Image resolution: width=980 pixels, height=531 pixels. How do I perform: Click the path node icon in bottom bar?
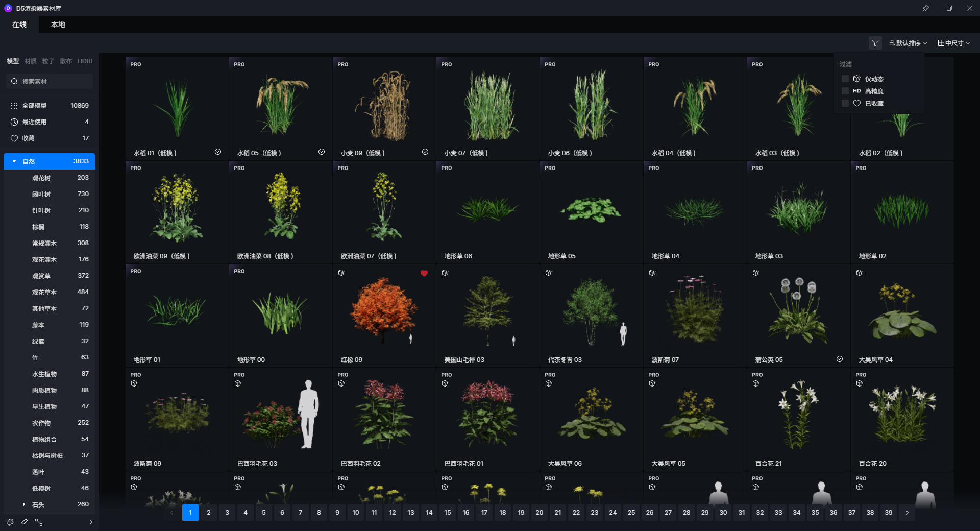(39, 522)
